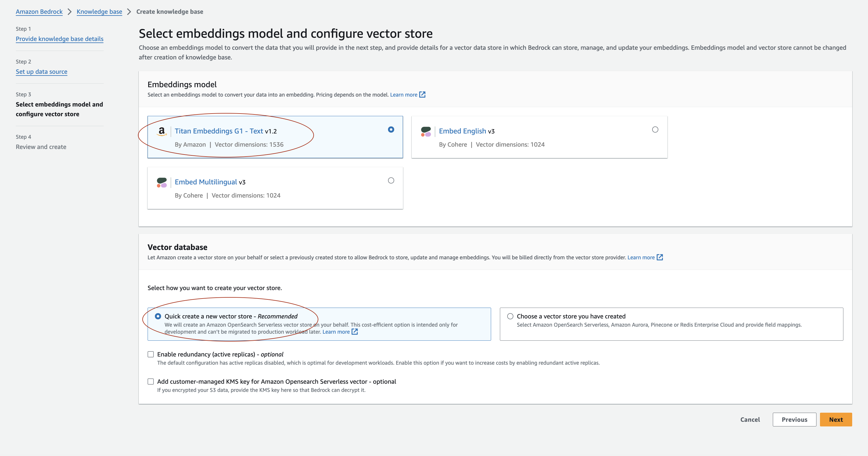Go to Provide knowledge base details step
This screenshot has height=456, width=868.
(x=59, y=38)
